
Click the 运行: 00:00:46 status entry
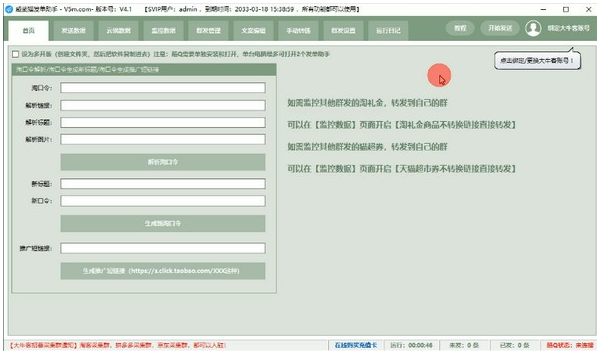coord(411,345)
